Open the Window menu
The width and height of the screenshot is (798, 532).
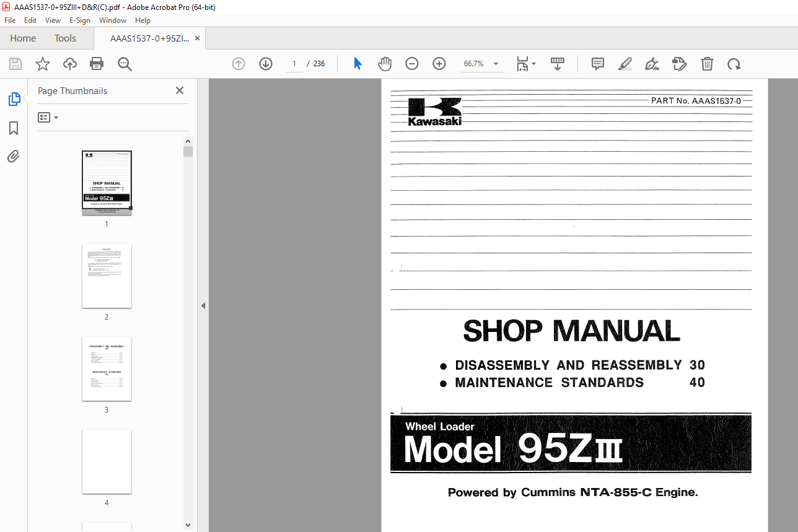pyautogui.click(x=113, y=20)
